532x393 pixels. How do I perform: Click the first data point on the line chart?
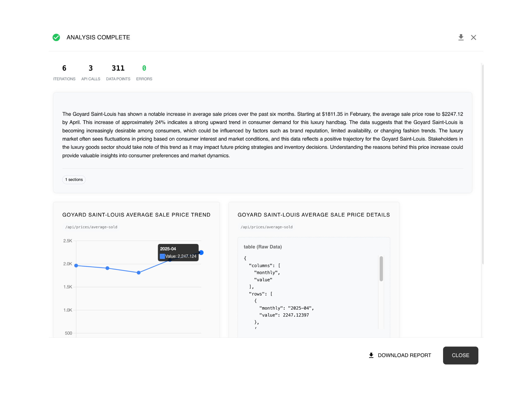(x=76, y=265)
